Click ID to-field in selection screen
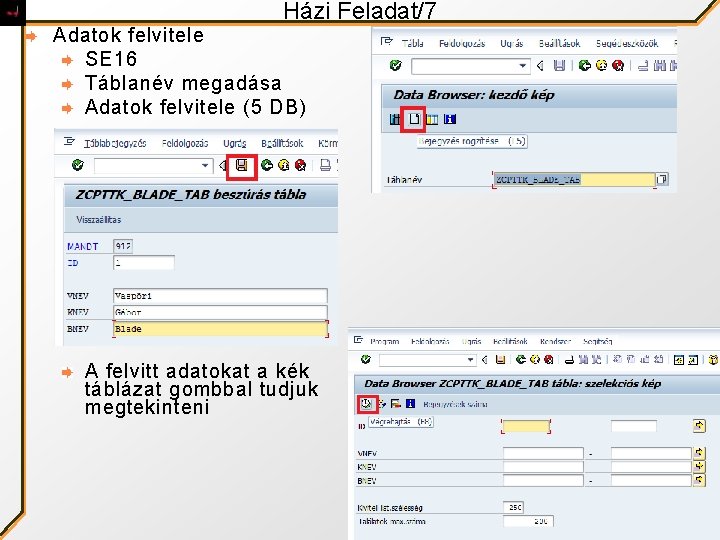This screenshot has width=720, height=540. click(x=634, y=426)
